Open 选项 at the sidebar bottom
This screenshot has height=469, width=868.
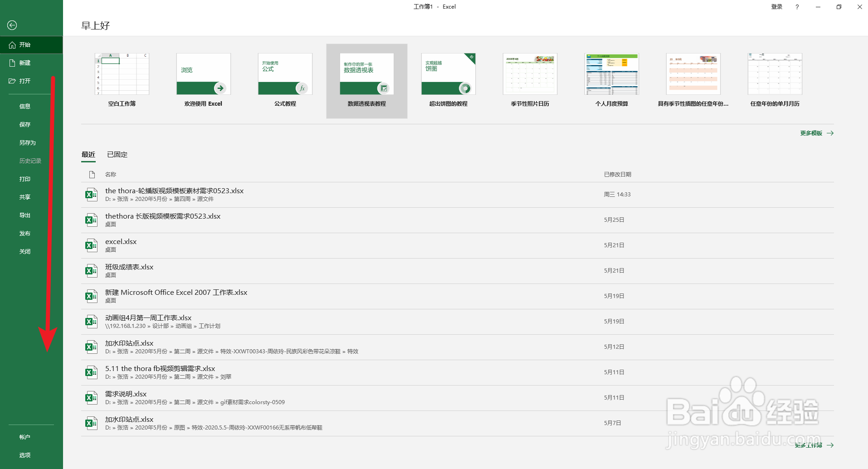pyautogui.click(x=25, y=455)
